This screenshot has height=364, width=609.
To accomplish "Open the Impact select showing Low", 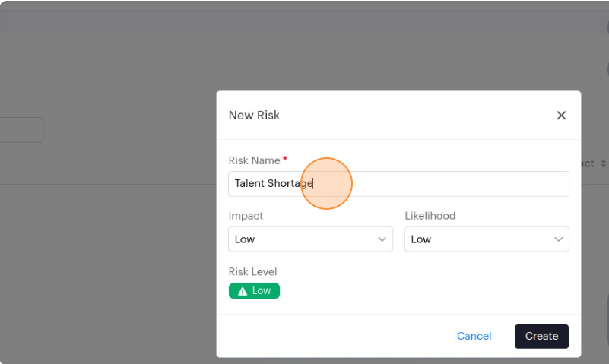I will point(304,239).
